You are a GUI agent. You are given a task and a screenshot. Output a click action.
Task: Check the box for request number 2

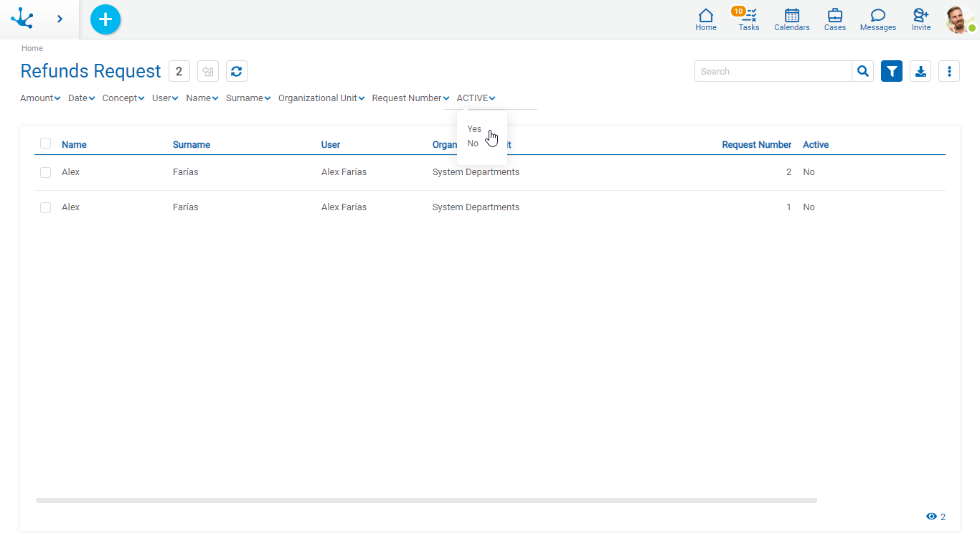(x=46, y=172)
